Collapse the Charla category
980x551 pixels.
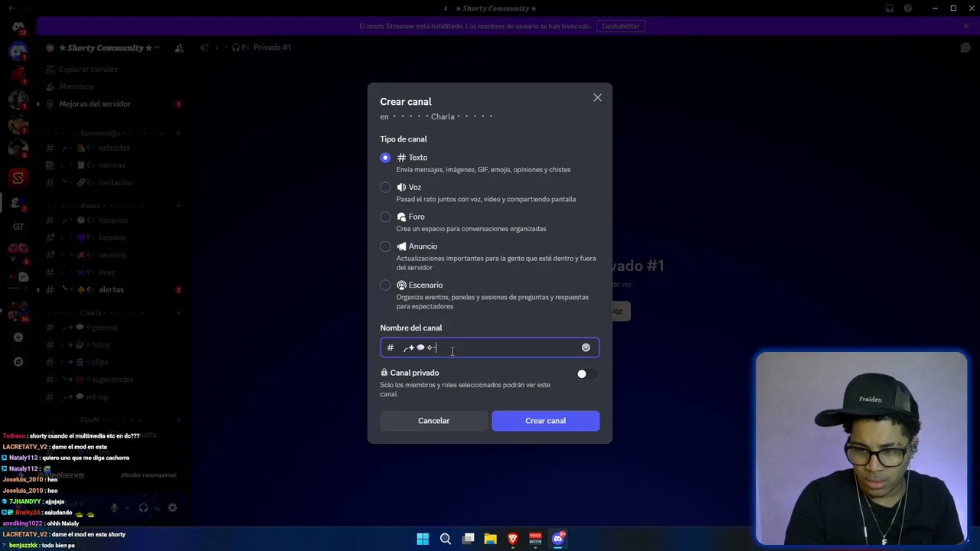tap(90, 313)
